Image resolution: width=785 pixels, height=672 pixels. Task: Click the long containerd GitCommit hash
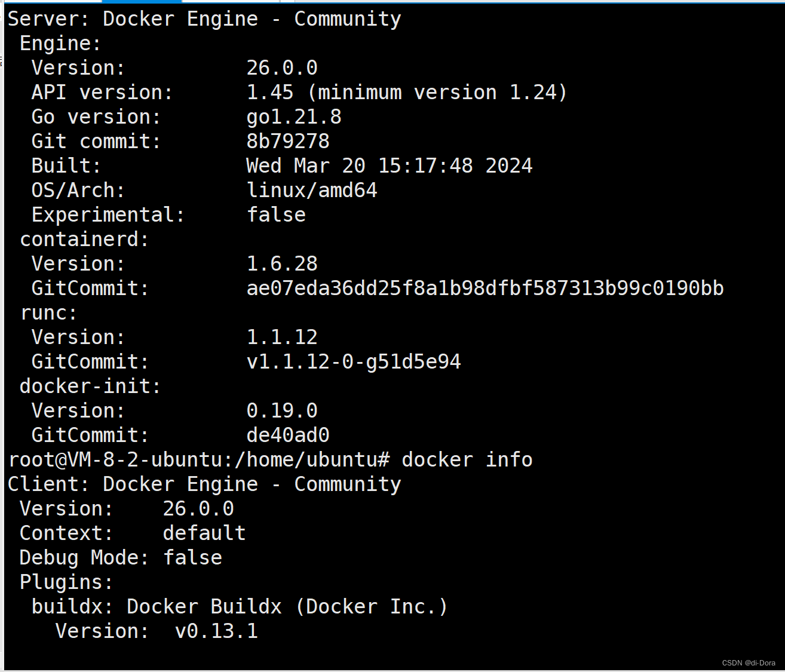[485, 289]
